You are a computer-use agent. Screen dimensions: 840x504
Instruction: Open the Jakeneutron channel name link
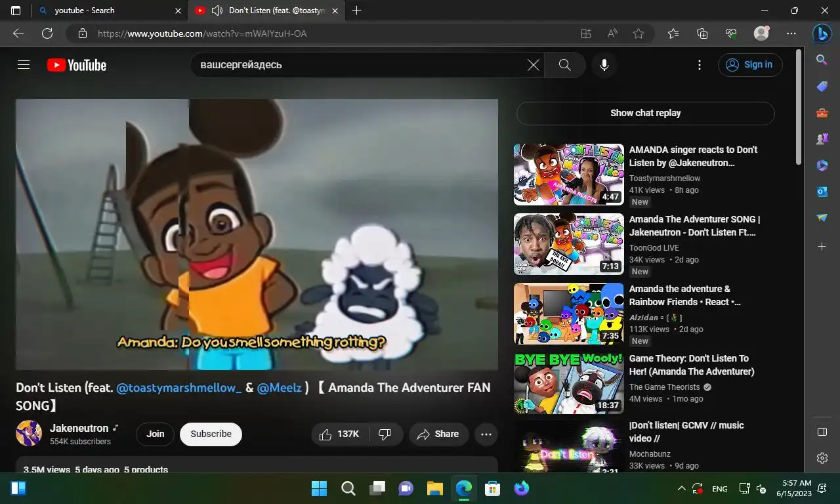(79, 428)
